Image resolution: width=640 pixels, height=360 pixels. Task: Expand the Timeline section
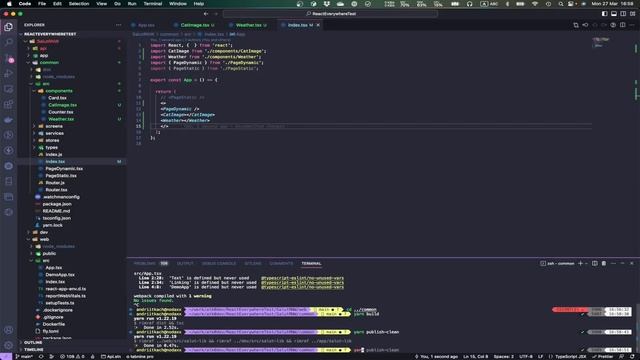(x=33, y=350)
